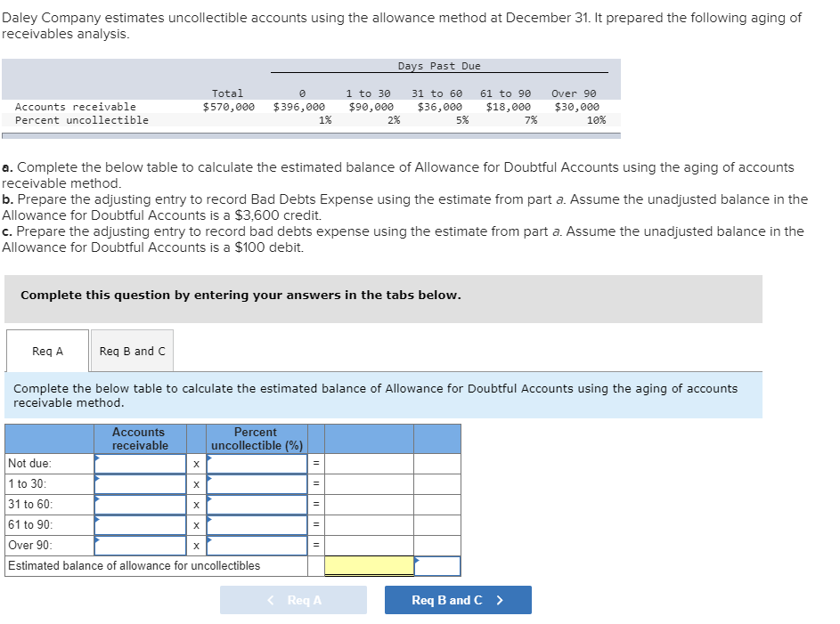Click the Over 90 result cell
840x624 pixels.
coord(369,546)
